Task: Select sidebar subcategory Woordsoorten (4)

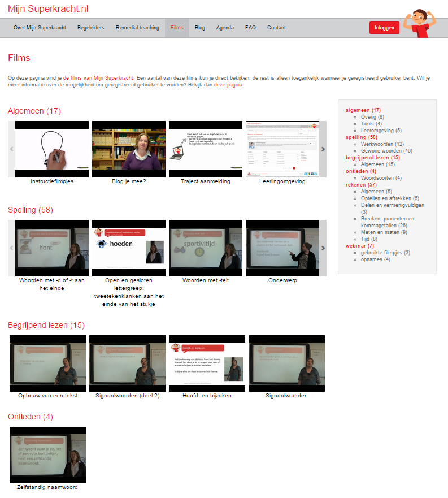Action: point(381,178)
